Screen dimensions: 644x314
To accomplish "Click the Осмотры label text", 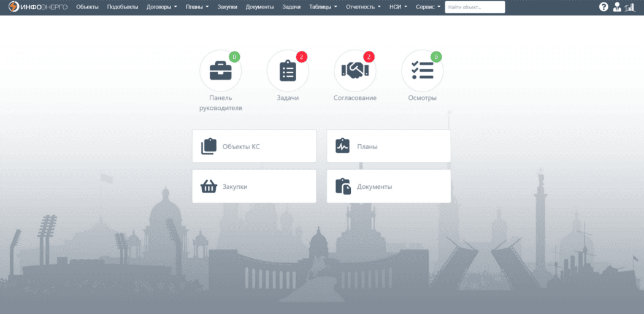I will [x=422, y=98].
